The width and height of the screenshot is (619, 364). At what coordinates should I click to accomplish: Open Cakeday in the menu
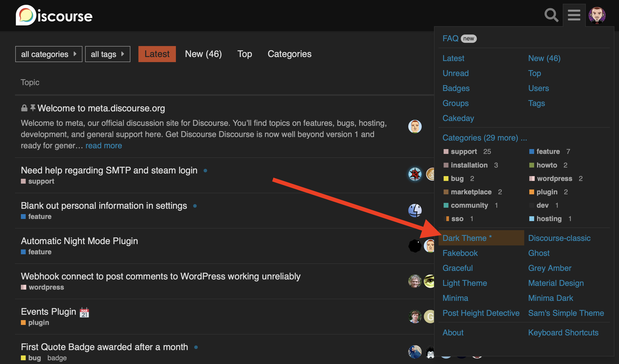coord(458,118)
